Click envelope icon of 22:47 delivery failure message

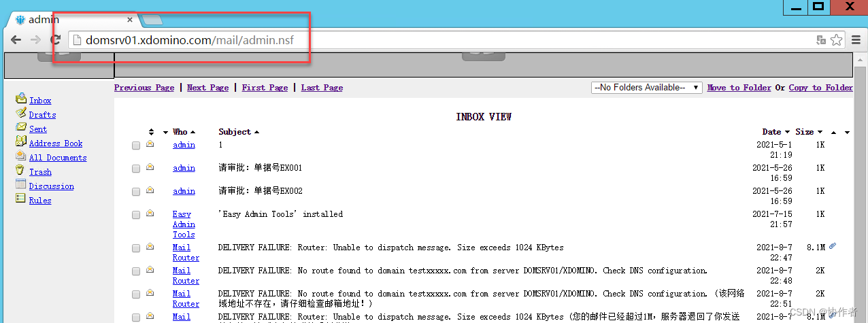click(x=150, y=247)
